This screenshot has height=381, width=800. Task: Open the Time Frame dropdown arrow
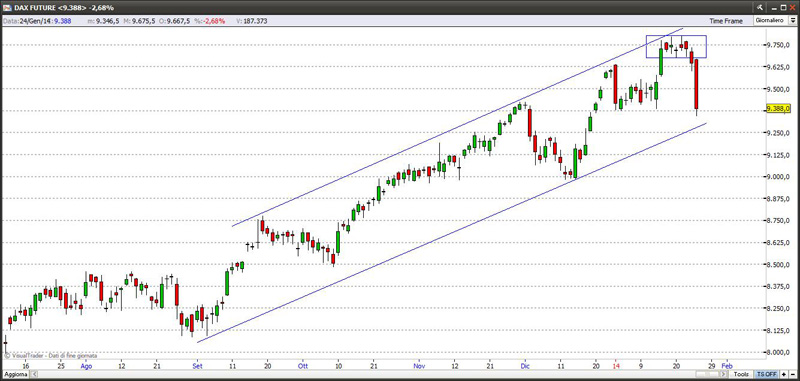coord(792,20)
